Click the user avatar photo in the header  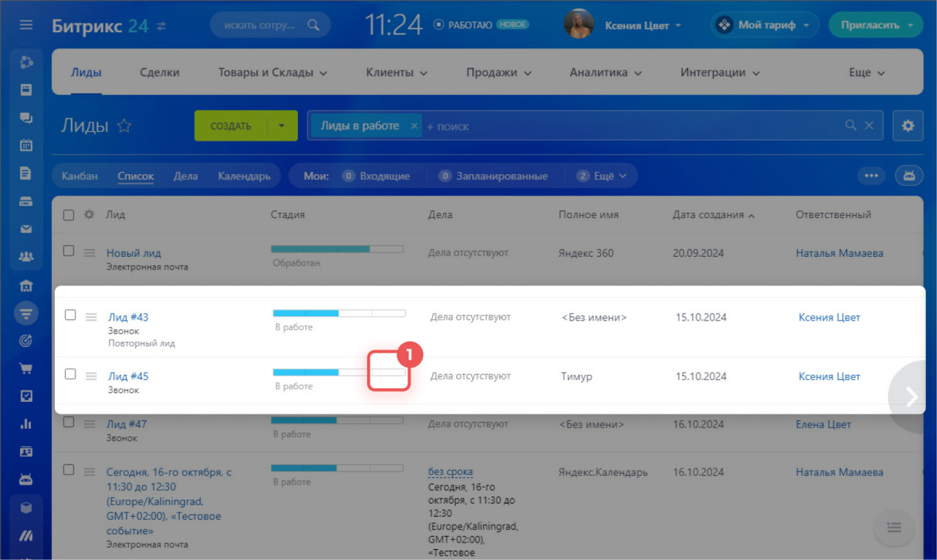tap(578, 24)
